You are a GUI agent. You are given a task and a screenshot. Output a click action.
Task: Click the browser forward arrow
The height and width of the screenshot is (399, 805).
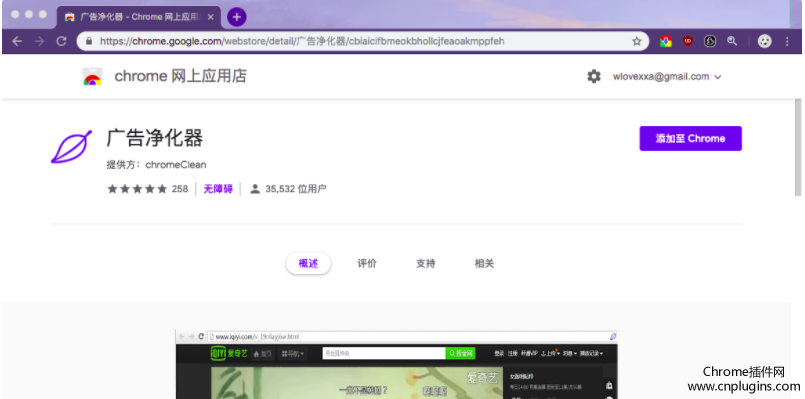coord(40,42)
